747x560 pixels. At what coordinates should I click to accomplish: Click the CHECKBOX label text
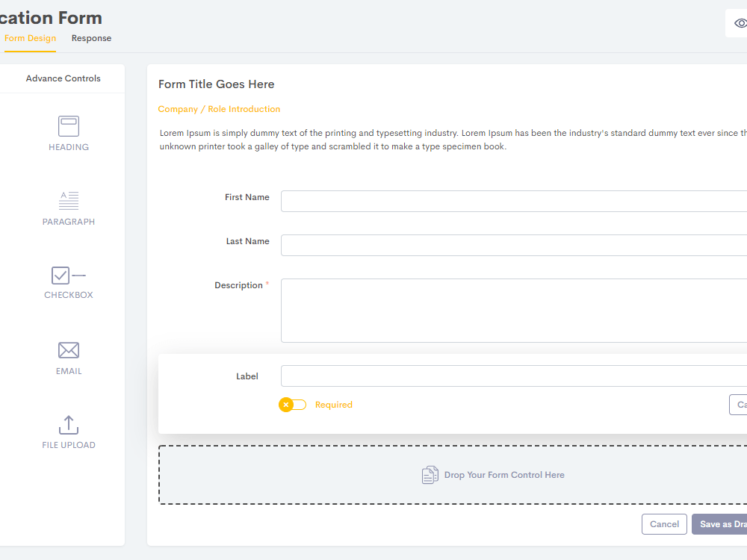[69, 295]
